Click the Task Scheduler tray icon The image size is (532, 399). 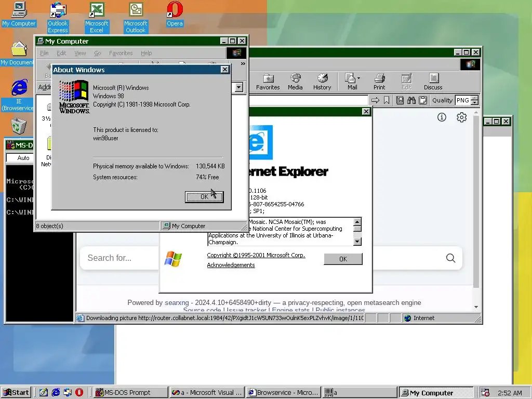[x=485, y=393]
